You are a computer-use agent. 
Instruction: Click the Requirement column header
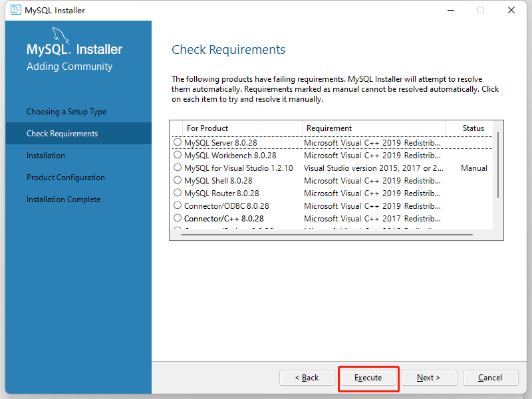tap(373, 128)
